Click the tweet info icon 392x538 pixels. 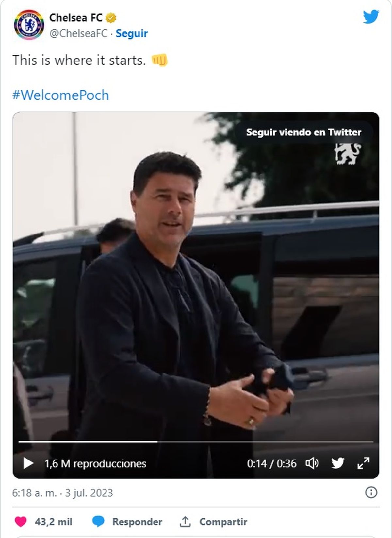pos(371,492)
